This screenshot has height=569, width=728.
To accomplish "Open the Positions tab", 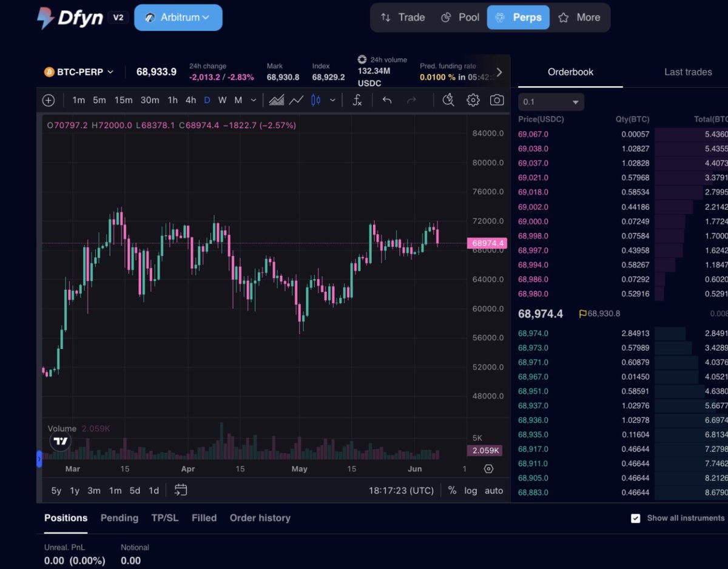I will coord(66,518).
